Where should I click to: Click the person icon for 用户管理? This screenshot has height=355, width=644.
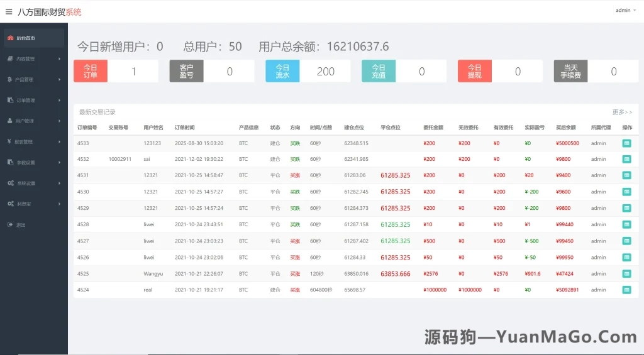tap(10, 121)
